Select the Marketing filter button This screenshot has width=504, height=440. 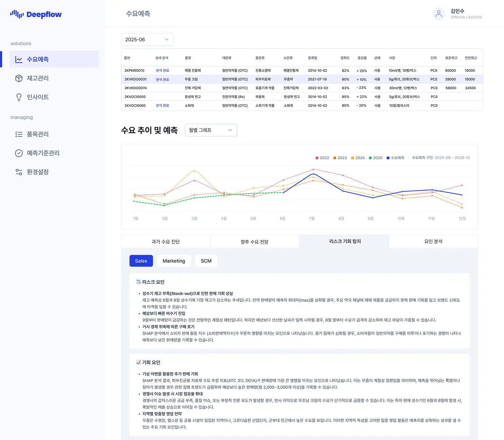tap(174, 261)
